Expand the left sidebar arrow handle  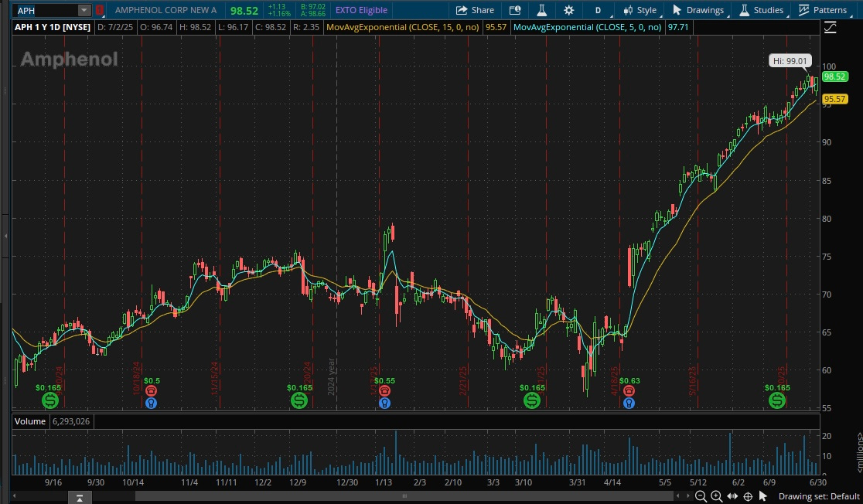[5, 236]
